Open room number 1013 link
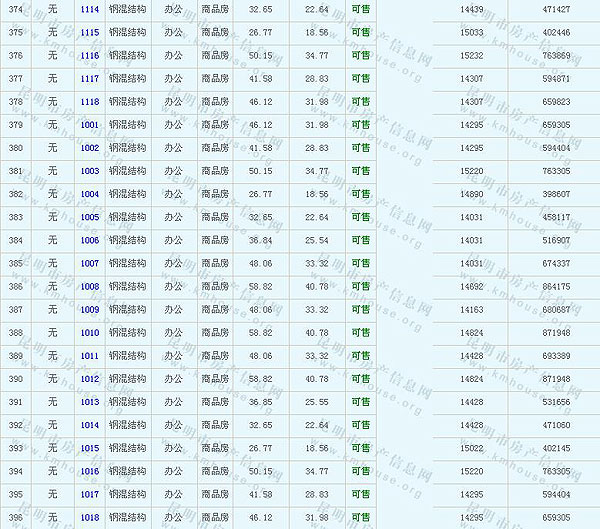 point(90,402)
